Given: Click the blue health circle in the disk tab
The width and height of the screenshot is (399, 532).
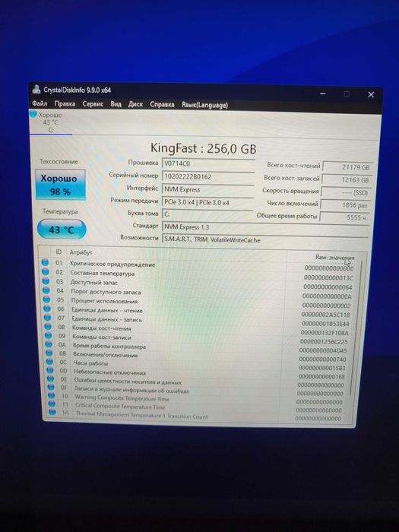Looking at the screenshot, I should tap(33, 114).
